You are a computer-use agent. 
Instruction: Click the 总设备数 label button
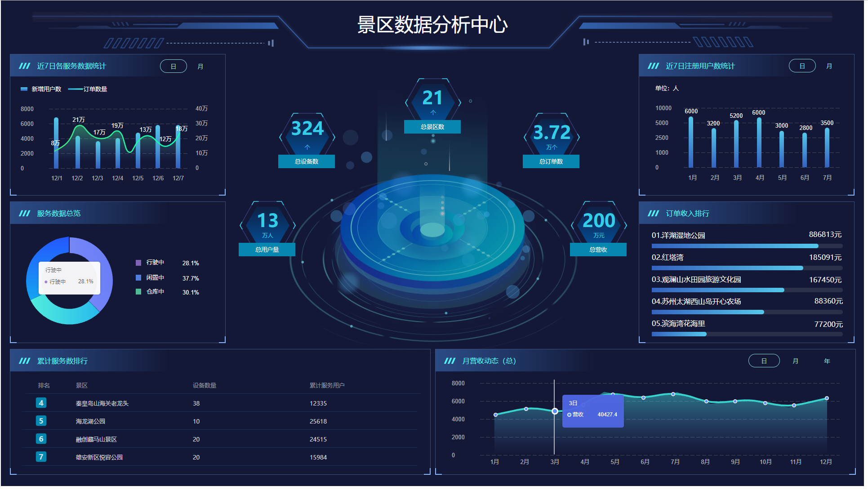tap(307, 162)
